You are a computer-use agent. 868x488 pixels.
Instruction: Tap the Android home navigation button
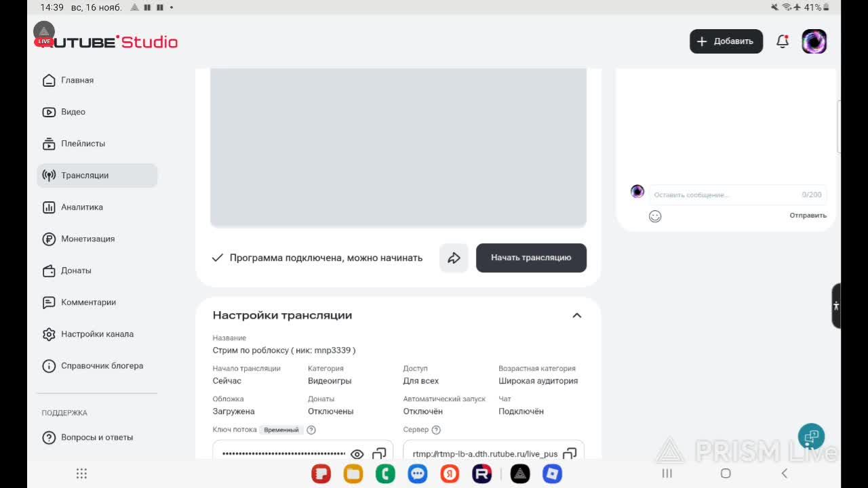pos(726,473)
